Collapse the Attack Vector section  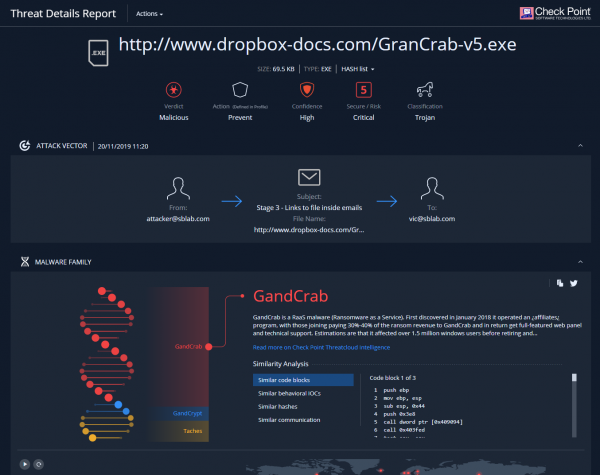tap(580, 146)
